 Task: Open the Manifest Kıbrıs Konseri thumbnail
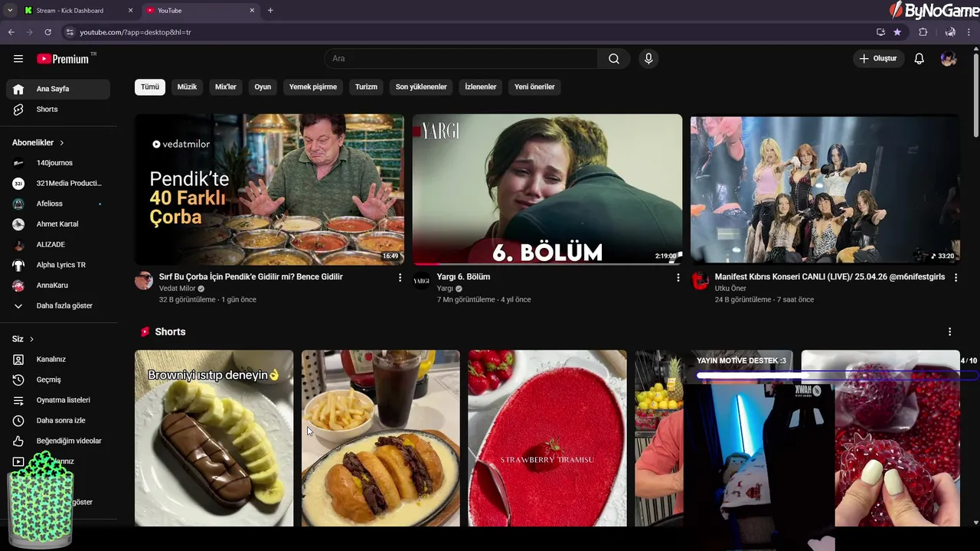click(x=825, y=189)
